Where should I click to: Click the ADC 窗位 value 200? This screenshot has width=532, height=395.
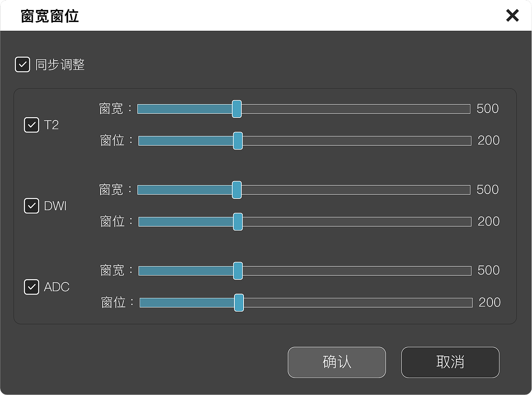pyautogui.click(x=490, y=303)
